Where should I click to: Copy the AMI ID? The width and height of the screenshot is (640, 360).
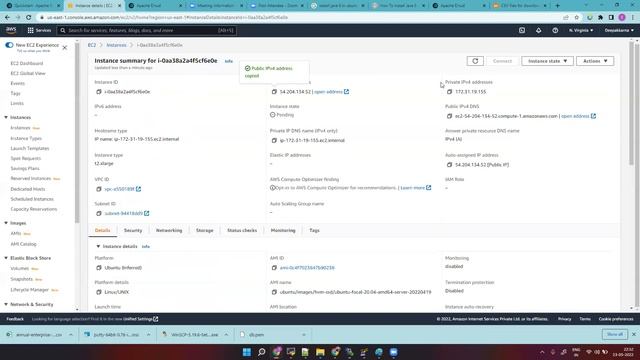coord(274,268)
